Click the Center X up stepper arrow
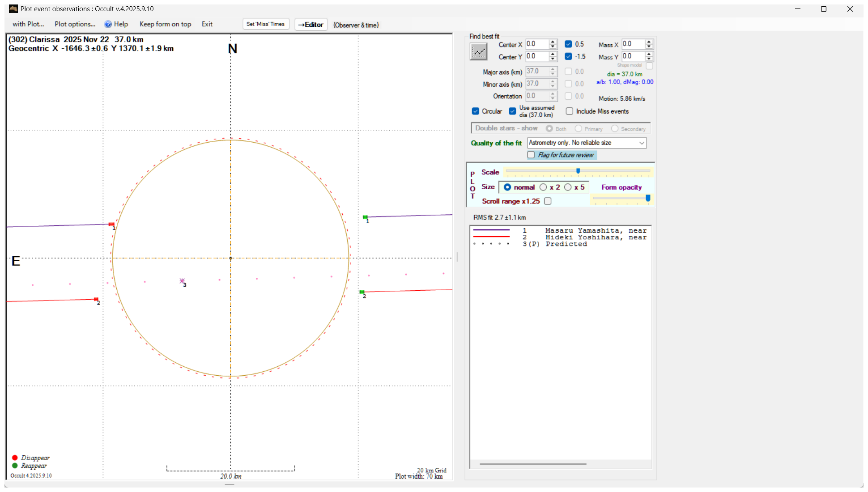868x492 pixels. pos(553,42)
